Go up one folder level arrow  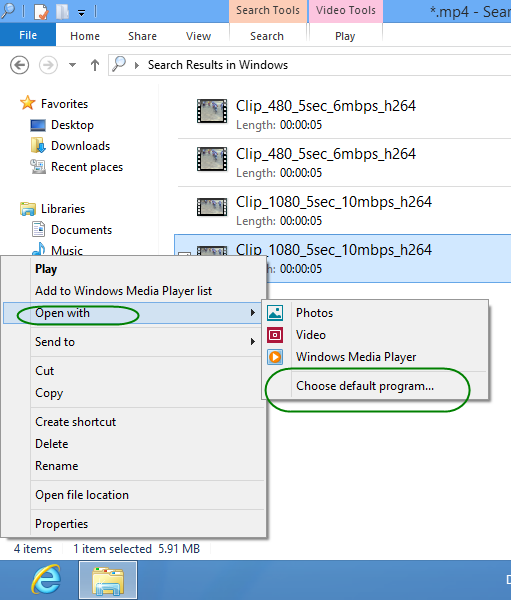point(95,65)
